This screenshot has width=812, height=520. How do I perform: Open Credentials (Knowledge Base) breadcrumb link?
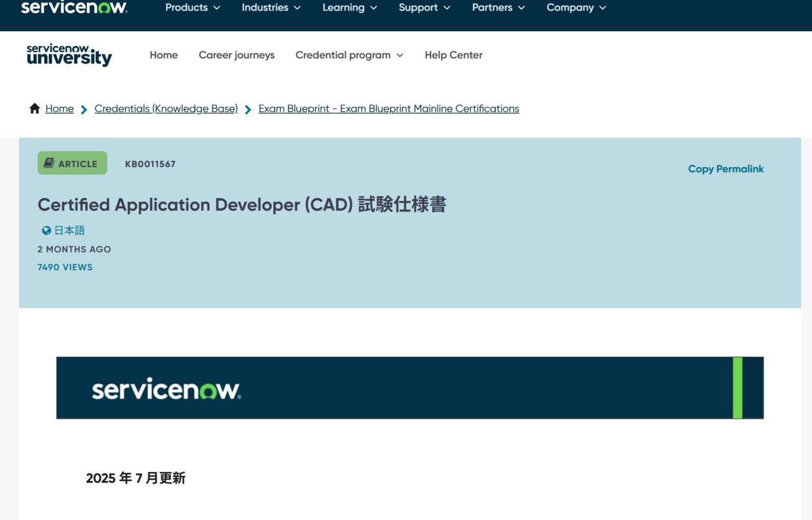click(166, 108)
